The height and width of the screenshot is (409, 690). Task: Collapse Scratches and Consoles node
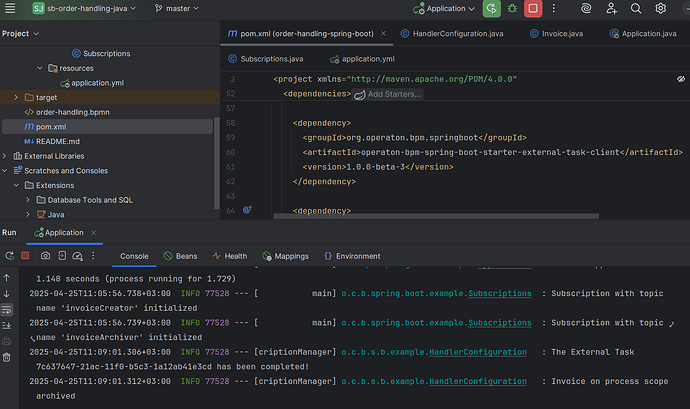click(x=4, y=170)
